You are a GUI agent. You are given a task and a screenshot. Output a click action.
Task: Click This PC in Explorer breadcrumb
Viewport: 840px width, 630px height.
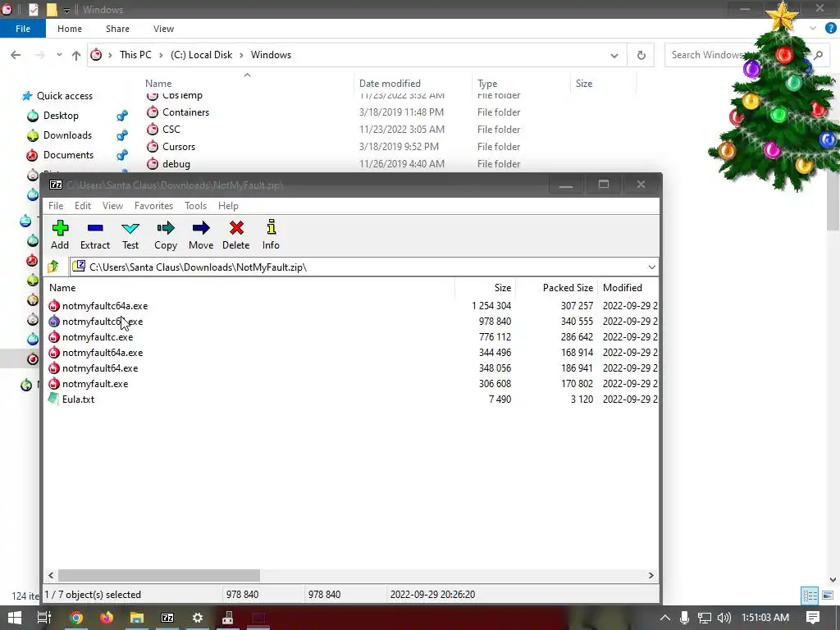[135, 55]
